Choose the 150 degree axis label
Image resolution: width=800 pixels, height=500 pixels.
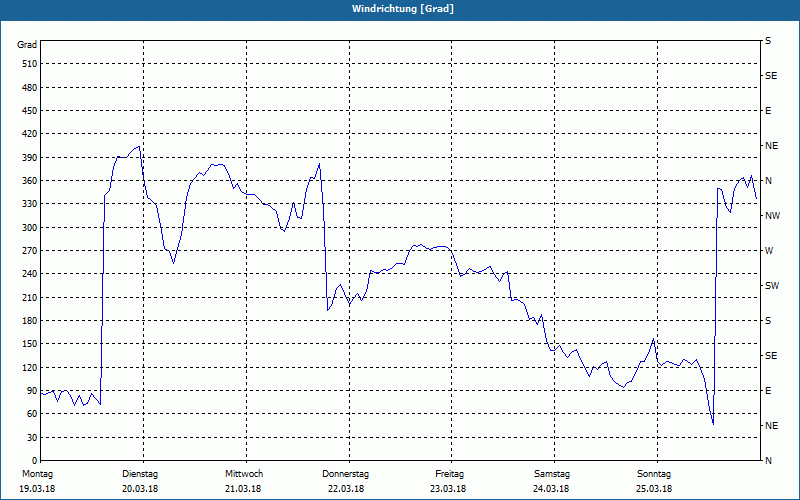(x=29, y=343)
